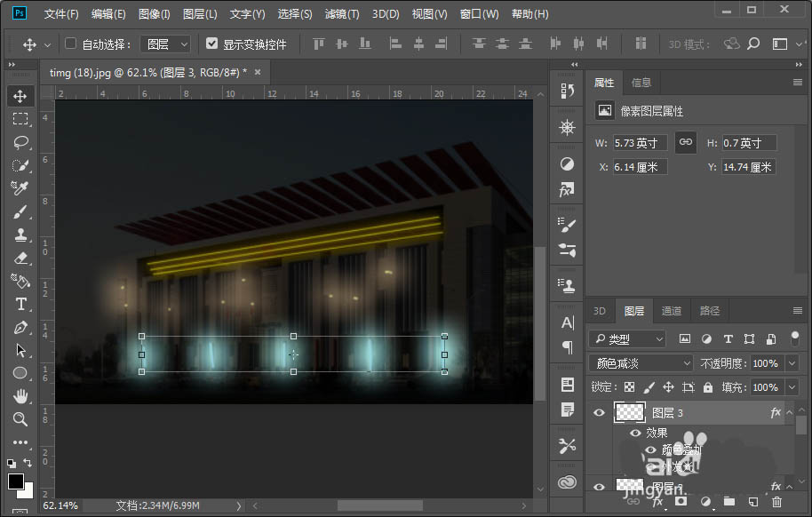Click the W width input field
812x517 pixels.
point(639,143)
